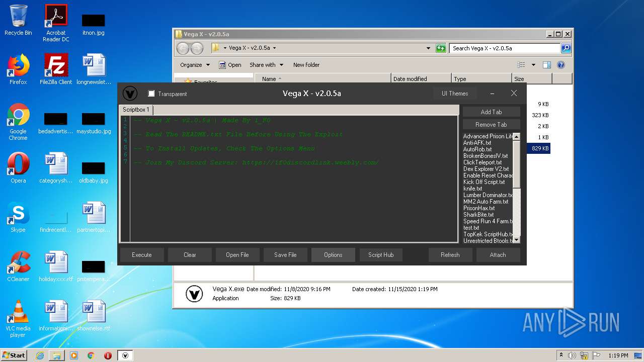644x362 pixels.
Task: Select the FileZilla Client desktop icon
Action: (56, 69)
